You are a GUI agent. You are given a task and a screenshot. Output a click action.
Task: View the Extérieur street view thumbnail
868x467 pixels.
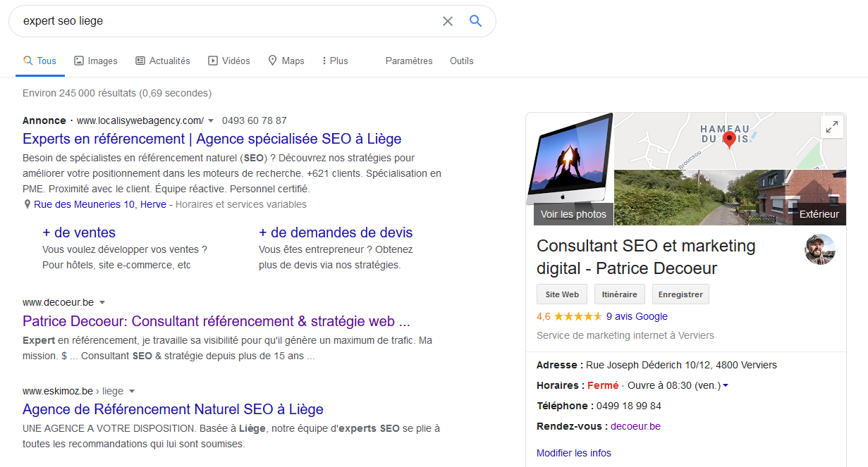click(x=730, y=197)
